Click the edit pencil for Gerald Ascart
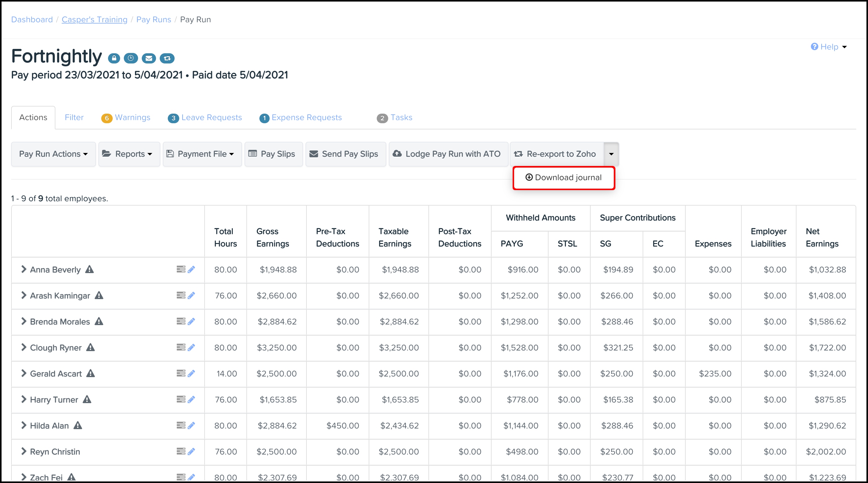868x483 pixels. point(191,373)
